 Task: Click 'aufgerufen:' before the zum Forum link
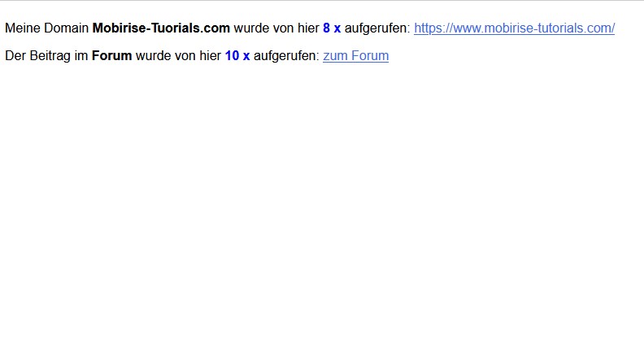[x=287, y=56]
